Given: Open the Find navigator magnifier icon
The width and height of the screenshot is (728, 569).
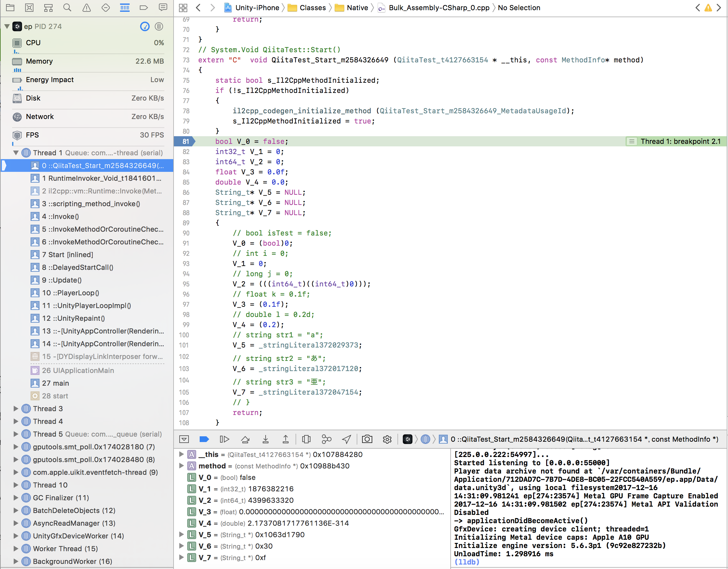Looking at the screenshot, I should click(67, 8).
